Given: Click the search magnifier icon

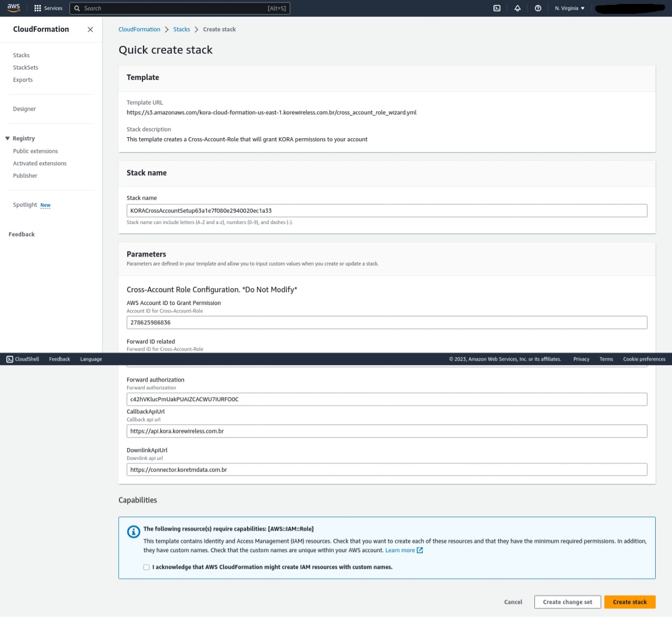Looking at the screenshot, I should point(77,8).
